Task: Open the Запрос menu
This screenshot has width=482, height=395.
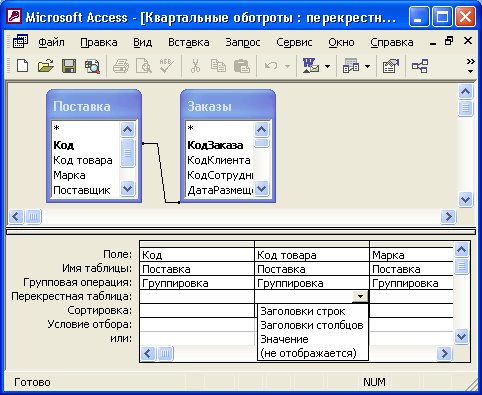Action: coord(243,42)
